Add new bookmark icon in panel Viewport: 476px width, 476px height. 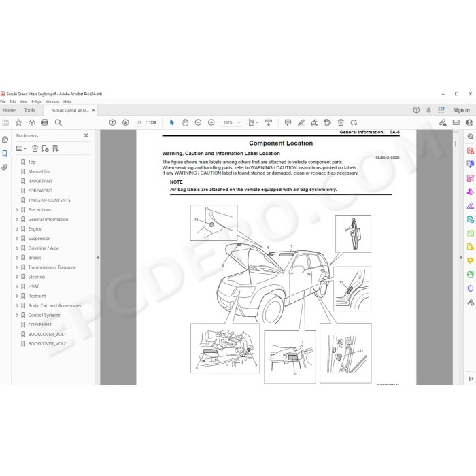(45, 148)
